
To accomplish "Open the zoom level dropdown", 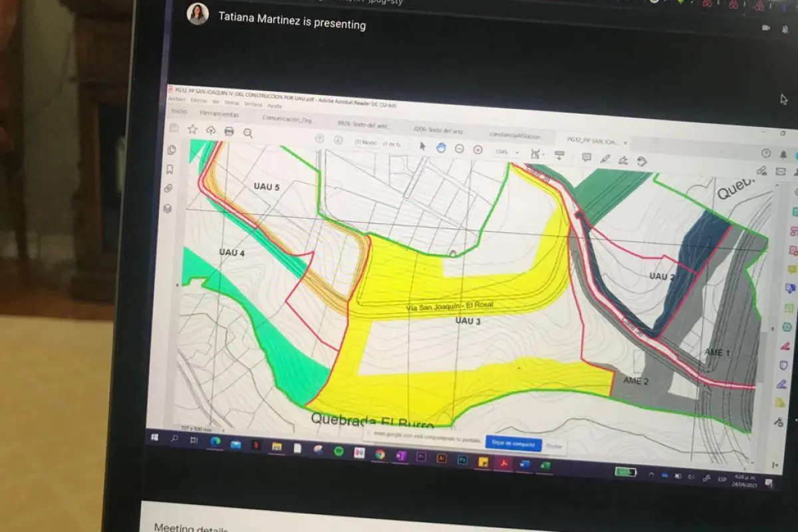I will 517,153.
